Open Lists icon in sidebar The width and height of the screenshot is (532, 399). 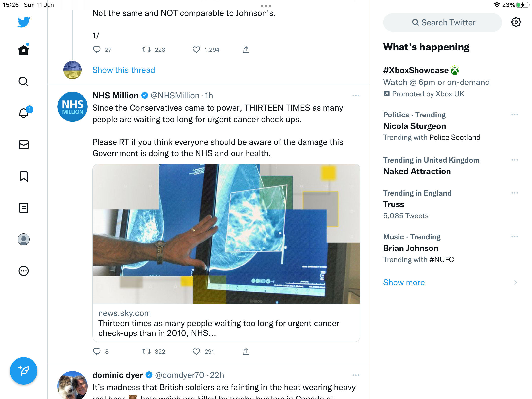click(24, 208)
